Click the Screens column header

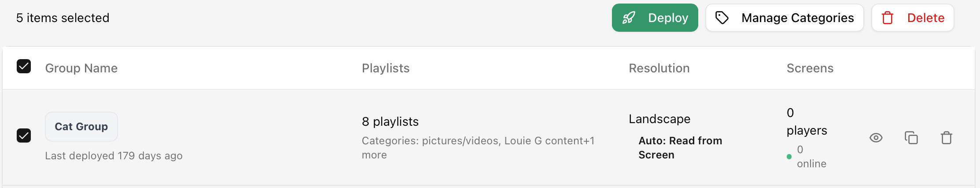(x=810, y=68)
